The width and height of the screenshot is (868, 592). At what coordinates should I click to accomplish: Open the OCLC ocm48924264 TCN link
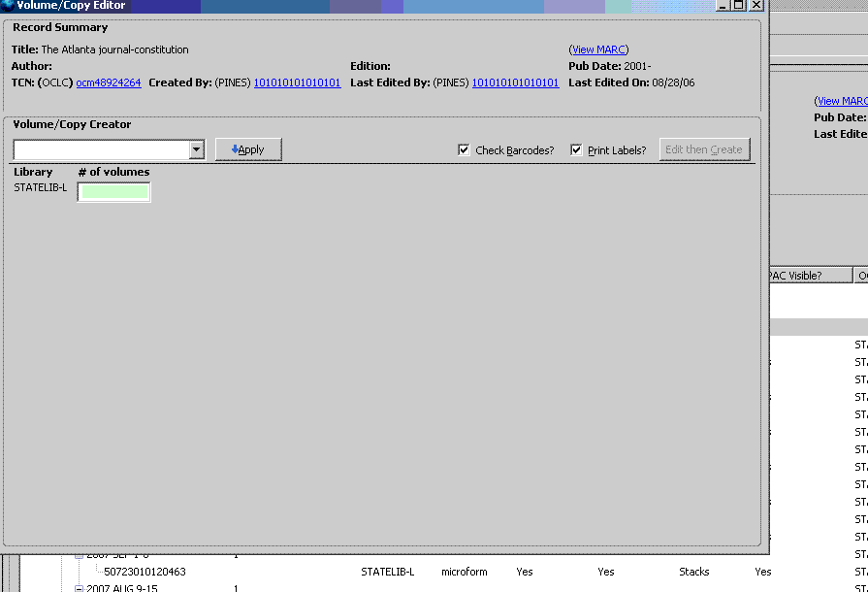109,82
